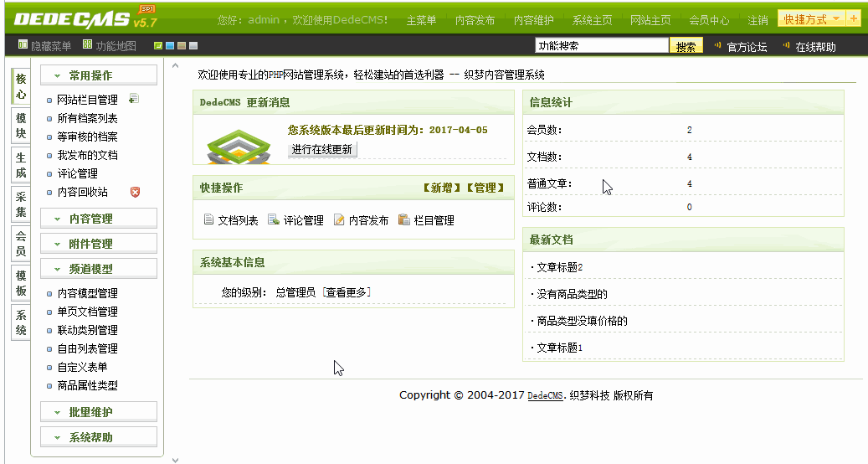This screenshot has height=464, width=868.
Task: Collapse the 常用操作 menu section
Action: pos(99,75)
